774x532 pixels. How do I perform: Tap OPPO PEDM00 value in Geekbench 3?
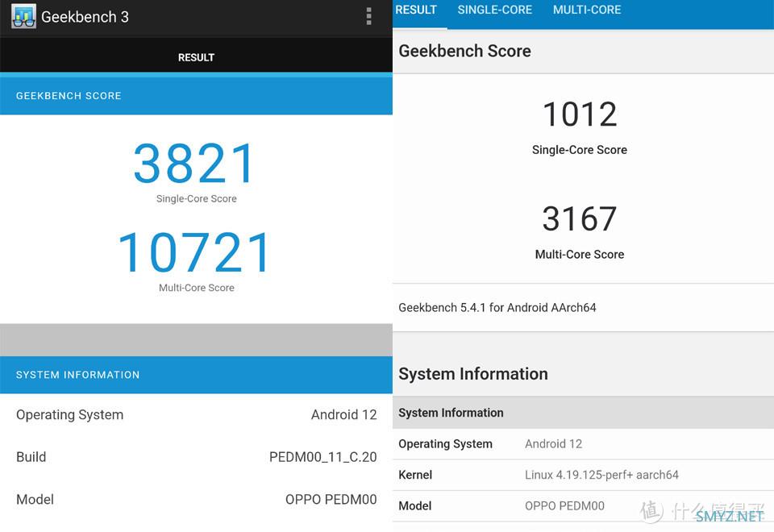click(x=331, y=500)
